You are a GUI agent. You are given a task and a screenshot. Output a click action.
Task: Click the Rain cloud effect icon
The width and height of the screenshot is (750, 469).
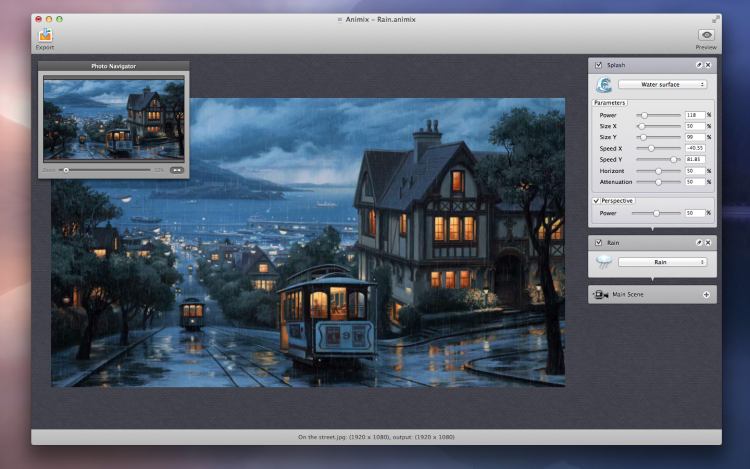pyautogui.click(x=604, y=262)
